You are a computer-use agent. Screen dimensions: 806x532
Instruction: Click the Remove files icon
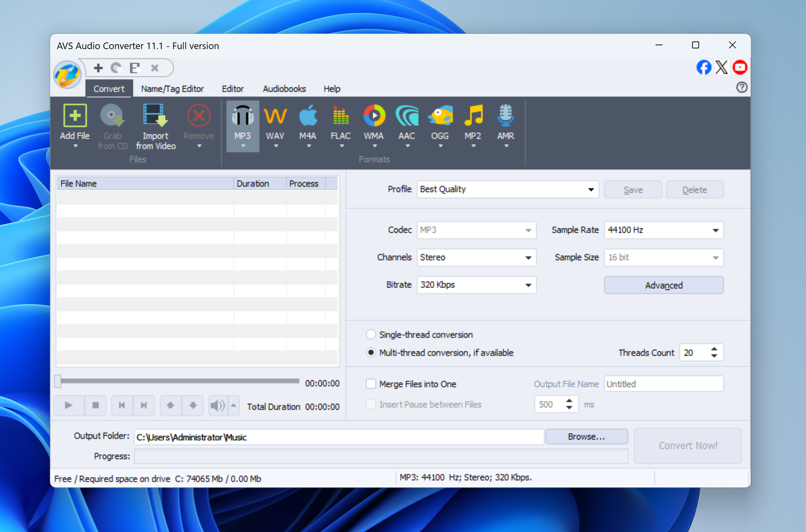pos(199,116)
